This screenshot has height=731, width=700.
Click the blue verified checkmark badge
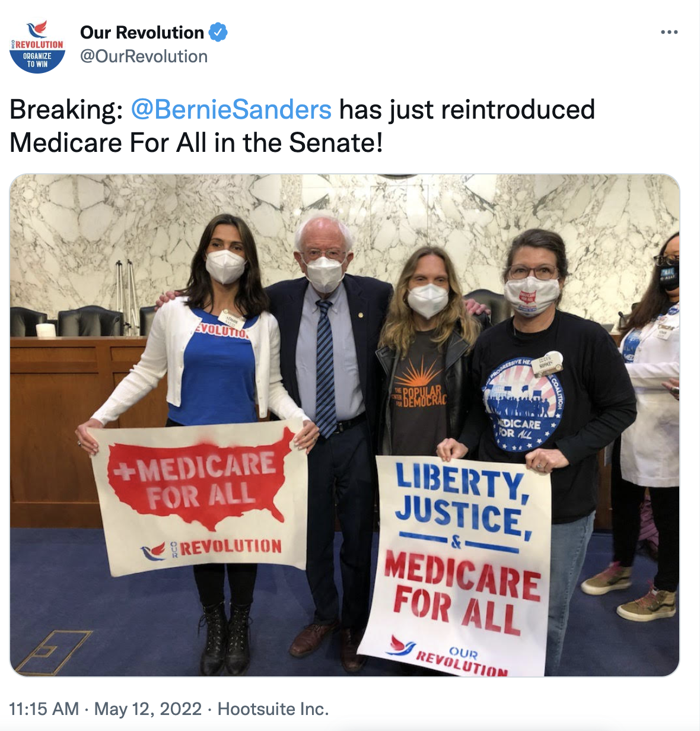pyautogui.click(x=218, y=32)
